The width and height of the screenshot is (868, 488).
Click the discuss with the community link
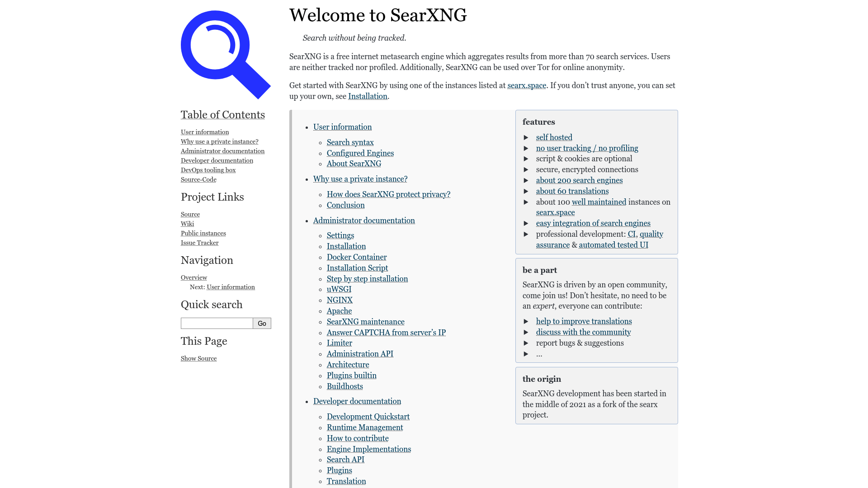583,333
